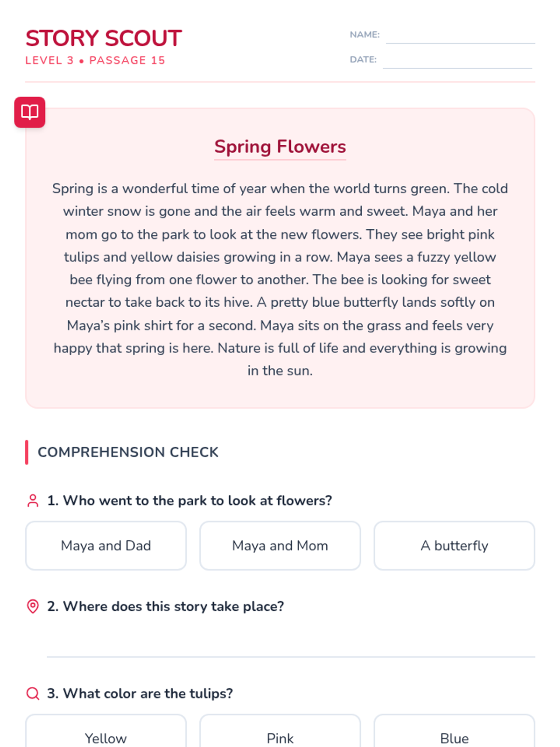Click the COMPREHENSION CHECK section heading
Viewport: 560px width, 747px height.
[x=128, y=452]
